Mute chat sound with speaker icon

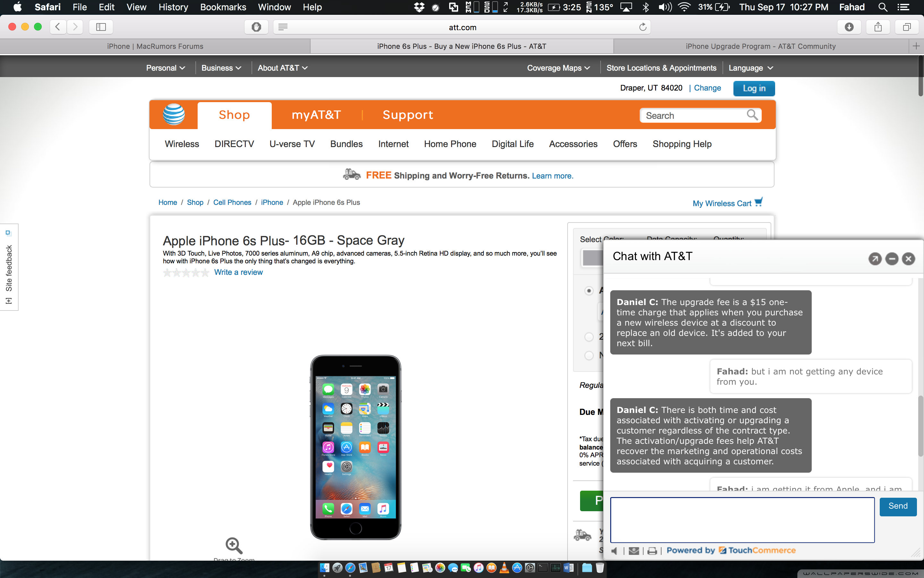click(x=615, y=551)
